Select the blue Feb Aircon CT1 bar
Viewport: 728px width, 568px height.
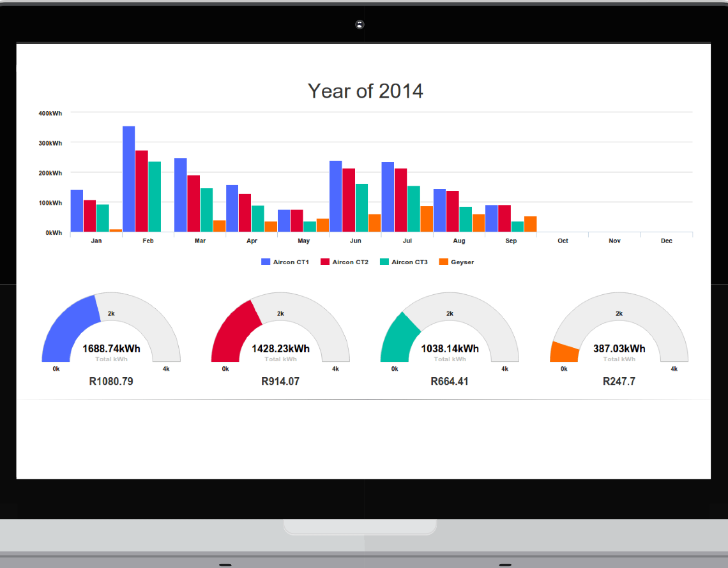coord(128,179)
